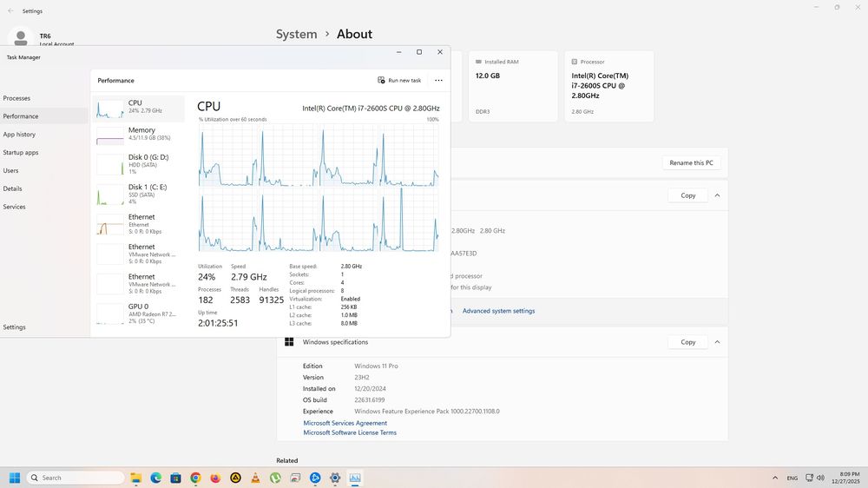Copy the Windows specifications

coord(687,342)
